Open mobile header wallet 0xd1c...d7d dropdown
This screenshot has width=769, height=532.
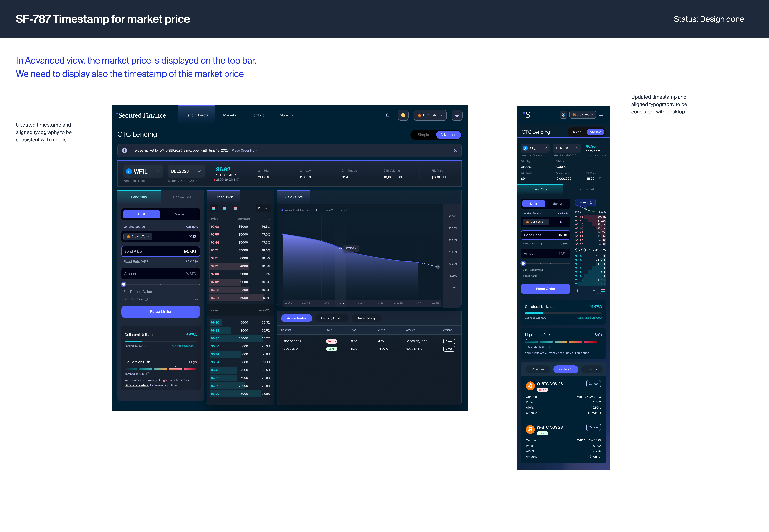click(583, 115)
